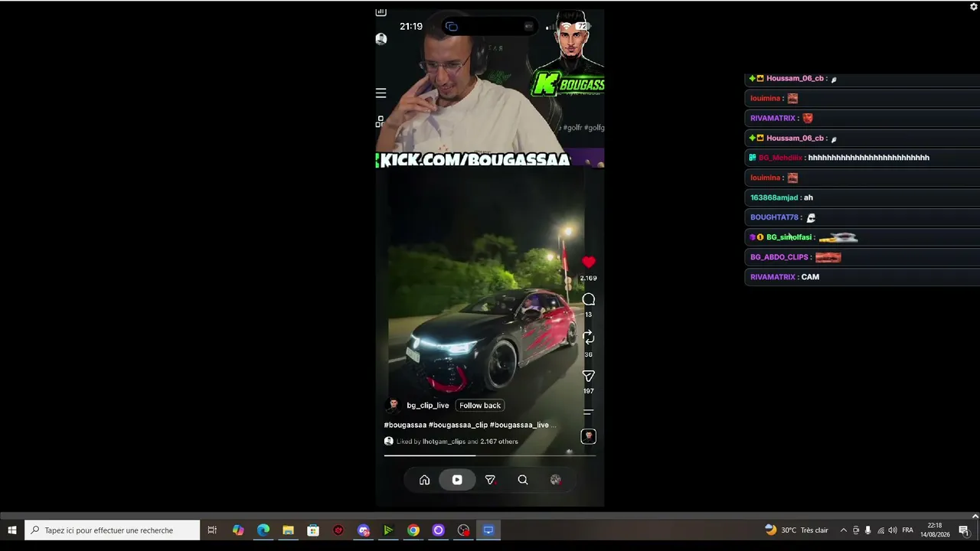Open Google Chrome from the taskbar
This screenshot has height=551, width=980.
tap(413, 530)
